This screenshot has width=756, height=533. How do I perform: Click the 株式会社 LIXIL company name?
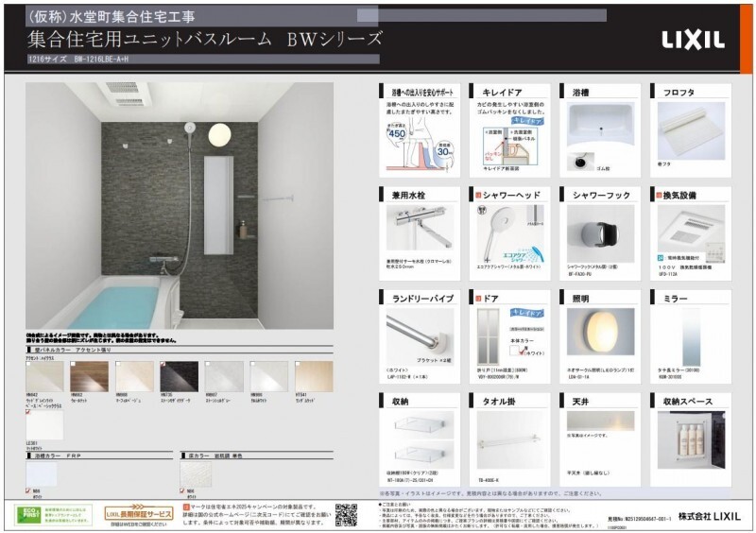pos(709,516)
